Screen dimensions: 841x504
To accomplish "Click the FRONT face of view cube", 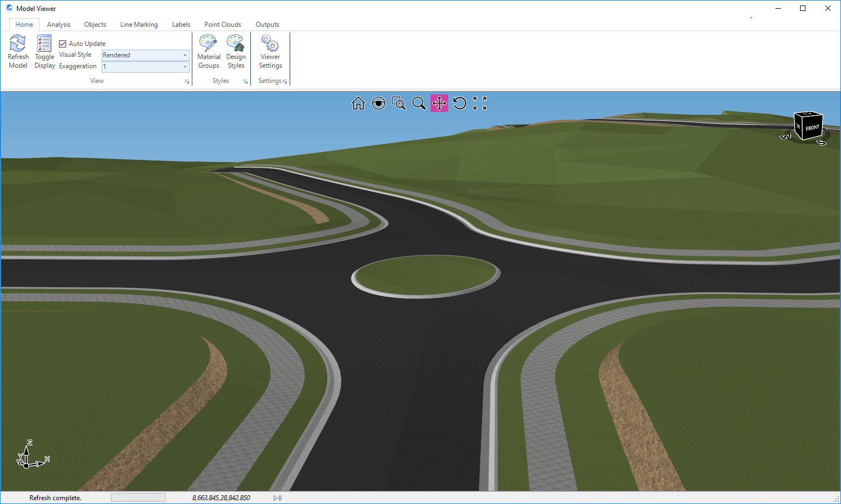I will tap(812, 128).
